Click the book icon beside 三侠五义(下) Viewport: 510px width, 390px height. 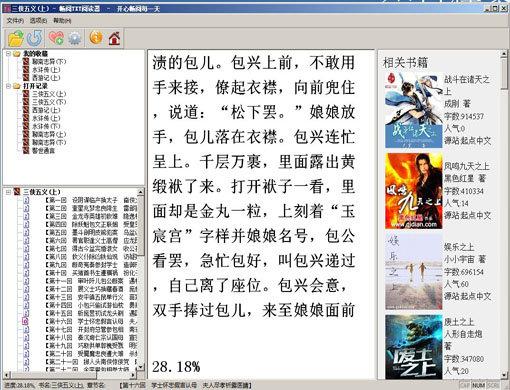point(26,102)
